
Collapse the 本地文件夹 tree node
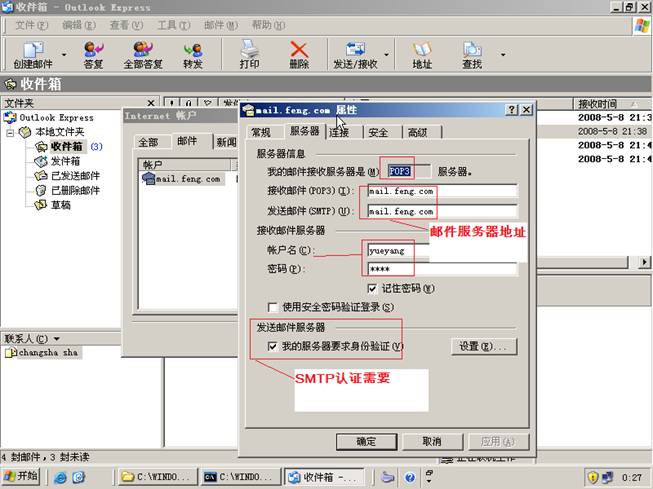(x=11, y=132)
